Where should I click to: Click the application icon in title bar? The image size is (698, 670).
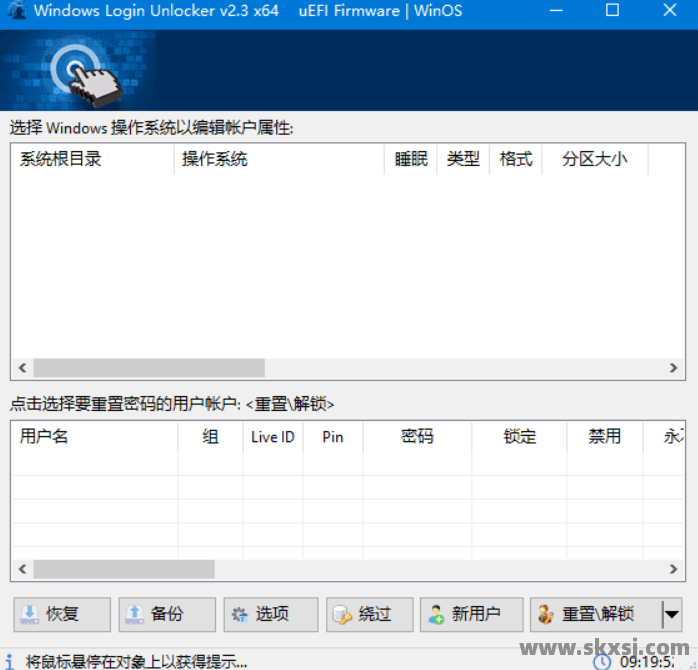click(17, 10)
